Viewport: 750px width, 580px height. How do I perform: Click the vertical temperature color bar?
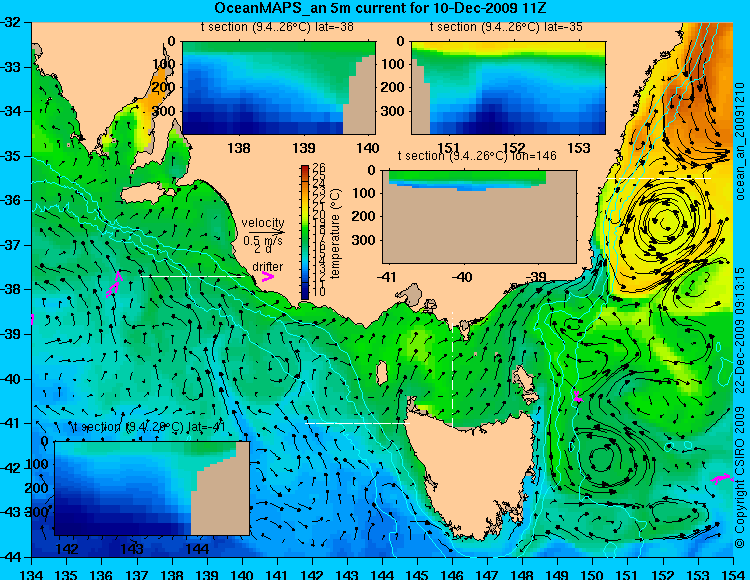tap(305, 232)
